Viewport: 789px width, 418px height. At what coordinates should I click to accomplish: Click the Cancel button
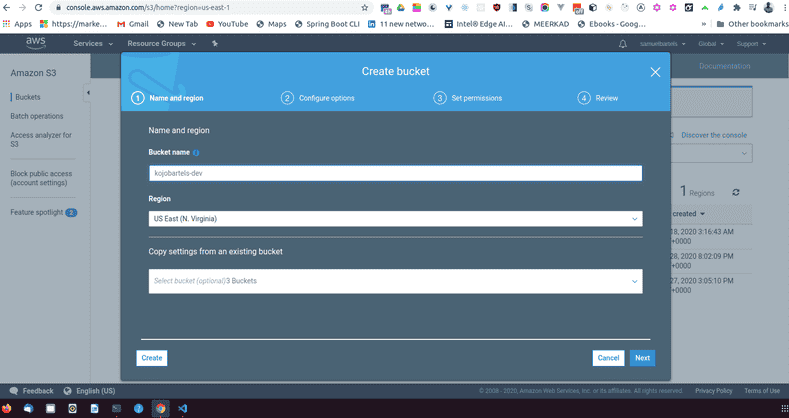(608, 358)
